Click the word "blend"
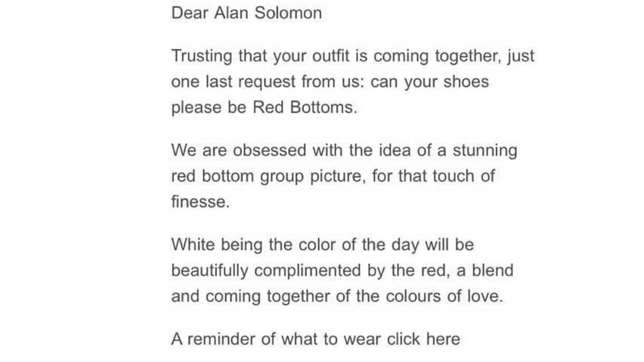The height and width of the screenshot is (362, 644). point(492,270)
